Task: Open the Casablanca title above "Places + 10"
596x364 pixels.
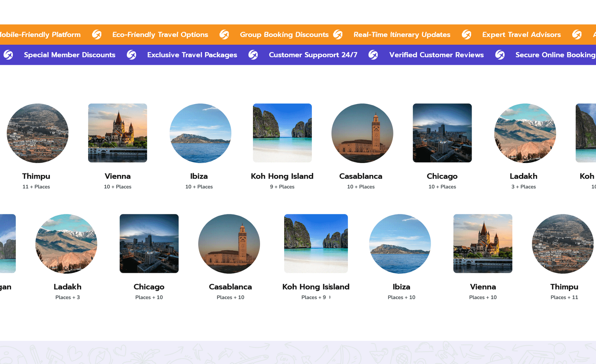Action: coord(231,287)
